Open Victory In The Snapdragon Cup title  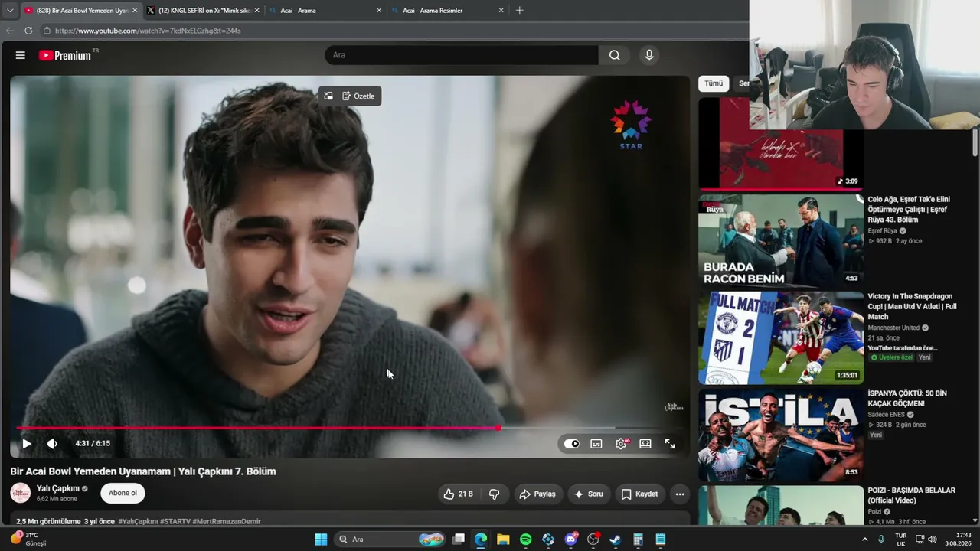point(912,306)
